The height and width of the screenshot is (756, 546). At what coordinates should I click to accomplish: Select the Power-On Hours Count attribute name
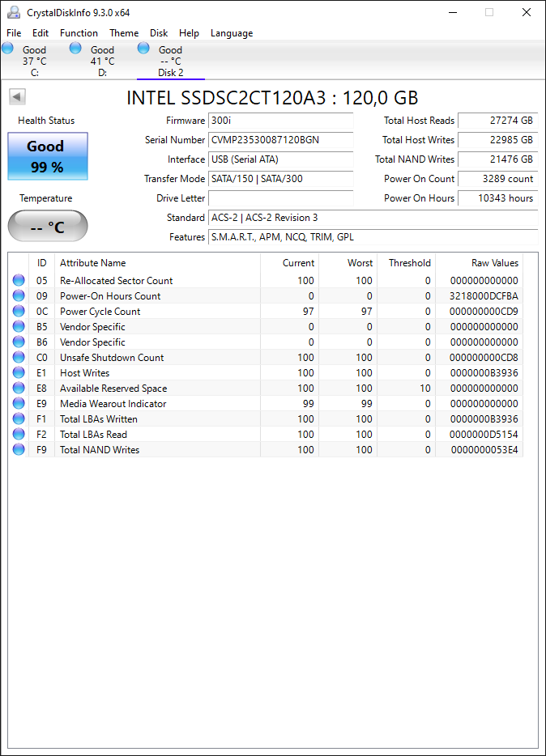(x=110, y=296)
